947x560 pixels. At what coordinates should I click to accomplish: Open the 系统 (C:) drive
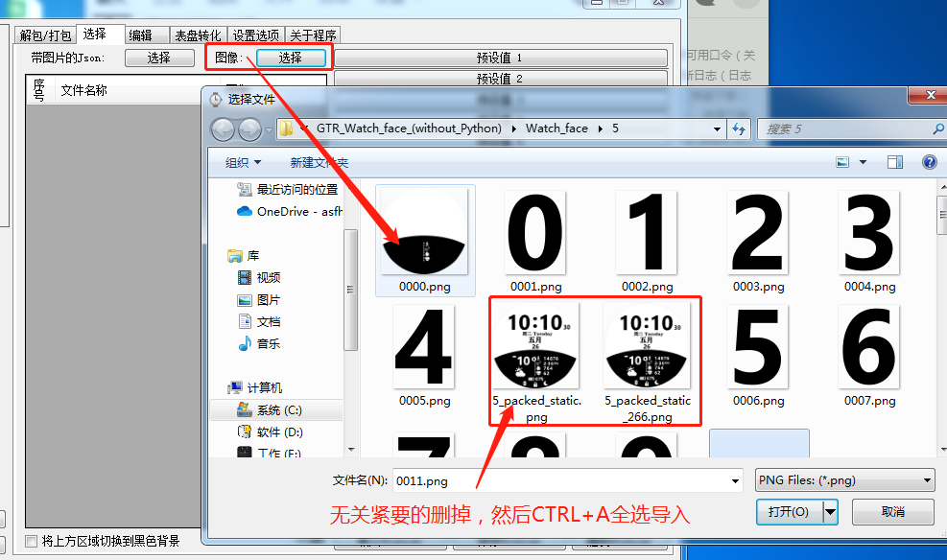[270, 410]
